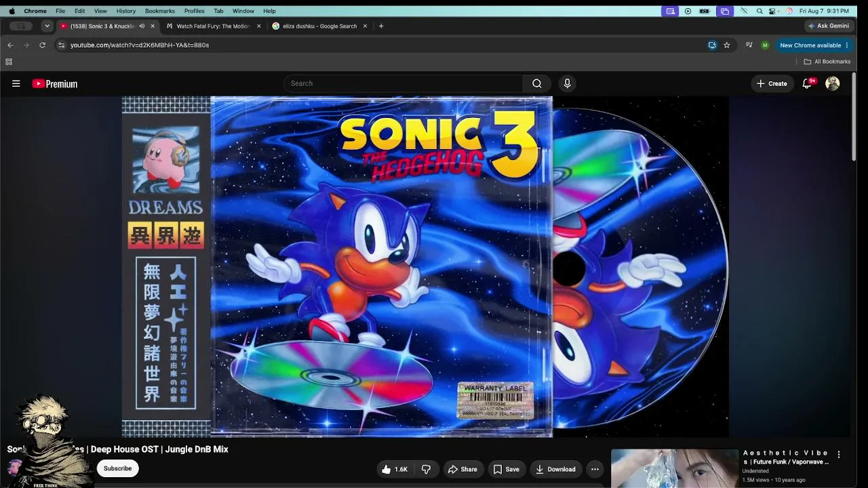Open the Chrome apps grid shortcut

(x=9, y=62)
